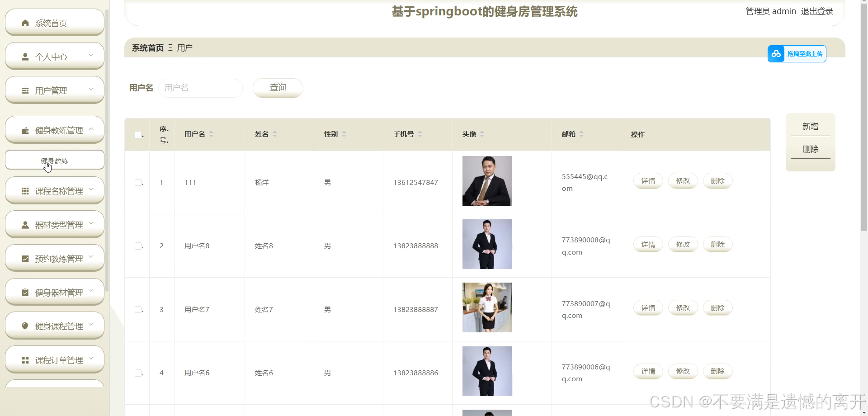Click 详情 for 用户名6

click(x=648, y=371)
